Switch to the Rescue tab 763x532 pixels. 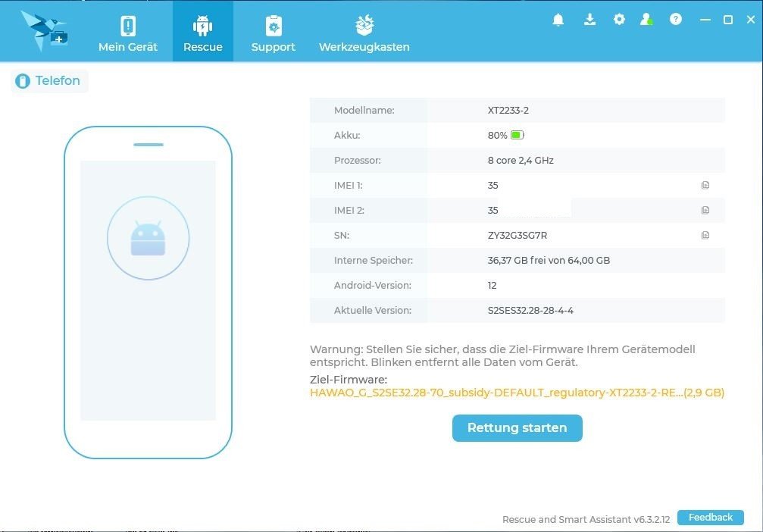[x=203, y=31]
